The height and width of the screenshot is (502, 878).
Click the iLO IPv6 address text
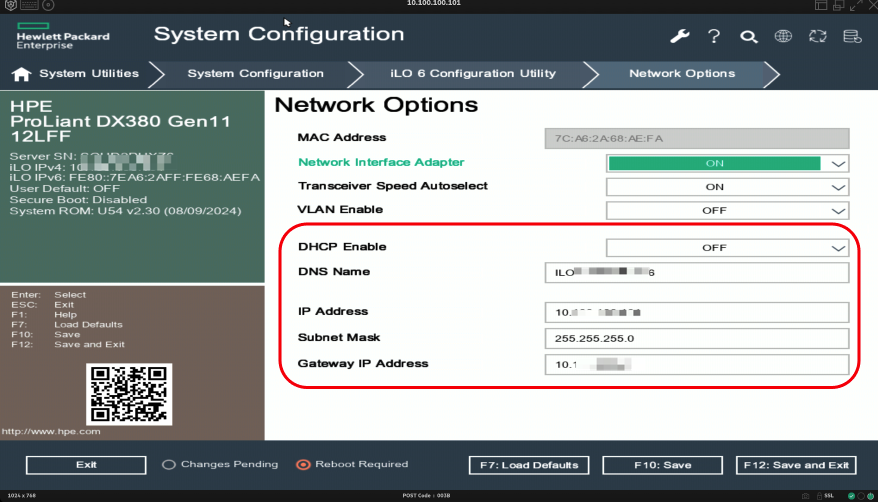[135, 177]
